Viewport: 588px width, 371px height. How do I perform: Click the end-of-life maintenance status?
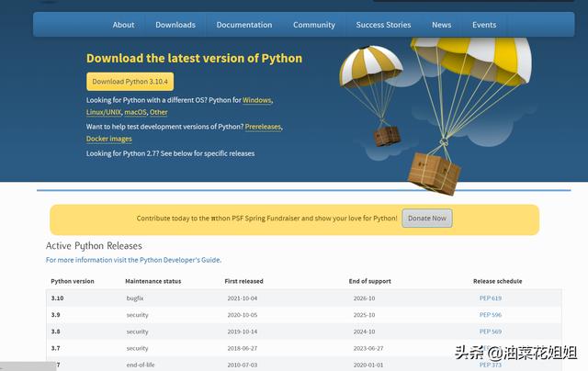pos(141,365)
